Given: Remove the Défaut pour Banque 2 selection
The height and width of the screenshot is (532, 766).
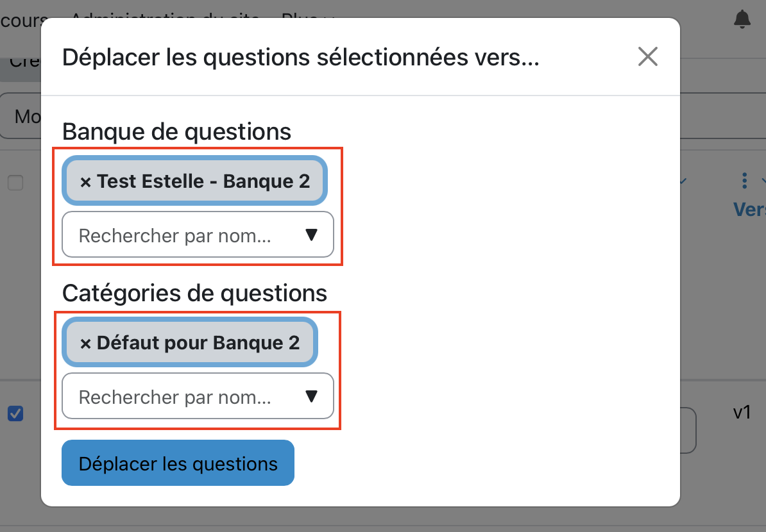Looking at the screenshot, I should click(85, 344).
